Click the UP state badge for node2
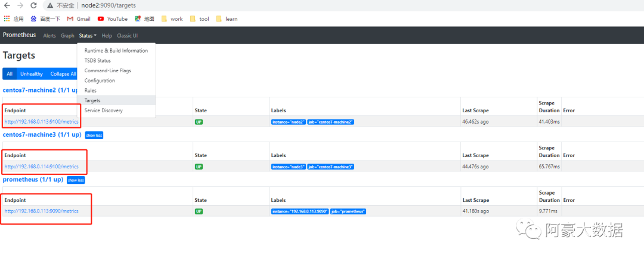This screenshot has width=644, height=258. click(199, 122)
